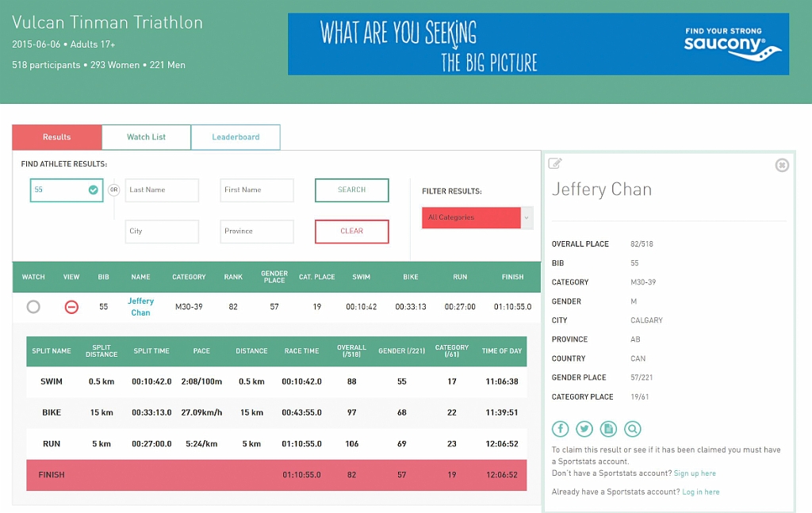Switch to the Watch List tab
The image size is (812, 513).
146,137
